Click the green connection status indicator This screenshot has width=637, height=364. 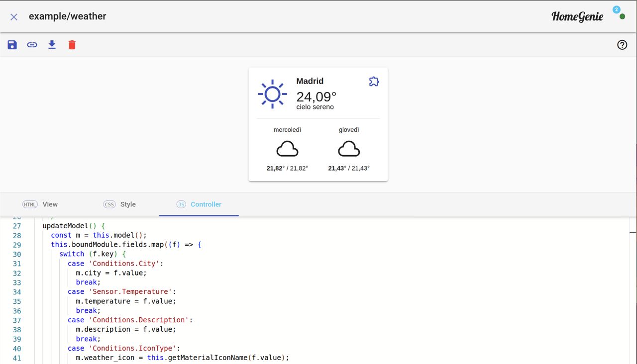coord(622,16)
